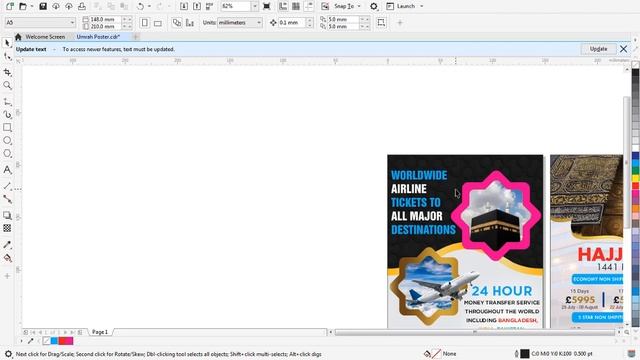Add a new document tab with plus
640x360 pixels.
click(136, 37)
